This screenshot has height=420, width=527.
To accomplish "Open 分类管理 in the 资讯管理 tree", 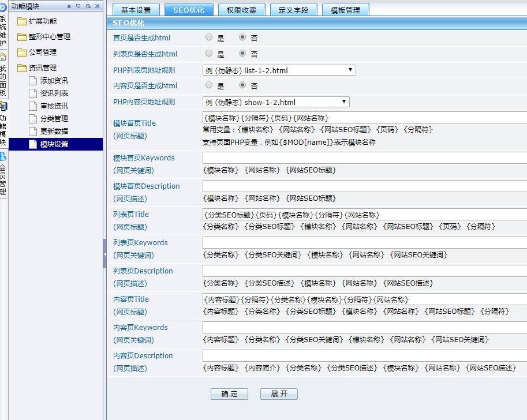I will 54,119.
